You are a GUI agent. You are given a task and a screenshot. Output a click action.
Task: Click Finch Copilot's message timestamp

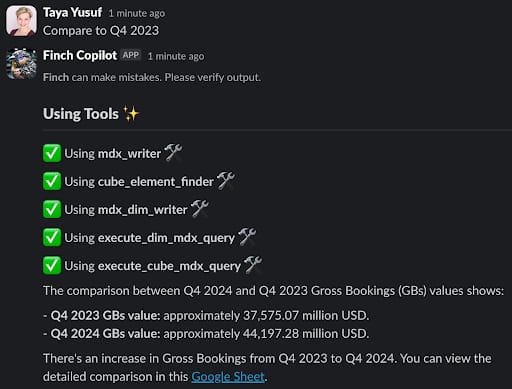pyautogui.click(x=176, y=56)
